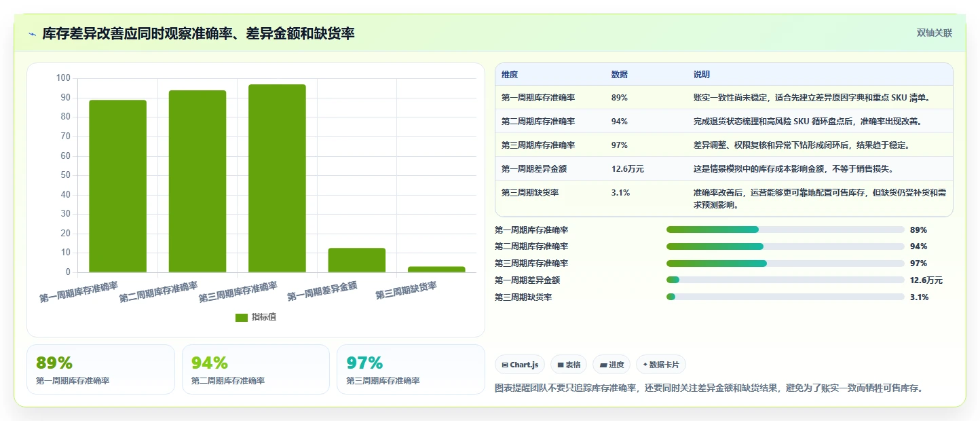
Task: Click the lightning icon beside the title
Action: (x=32, y=34)
